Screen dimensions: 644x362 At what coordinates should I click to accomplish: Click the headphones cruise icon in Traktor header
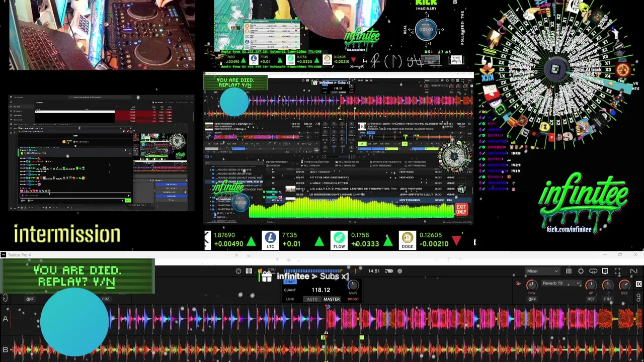[x=593, y=271]
